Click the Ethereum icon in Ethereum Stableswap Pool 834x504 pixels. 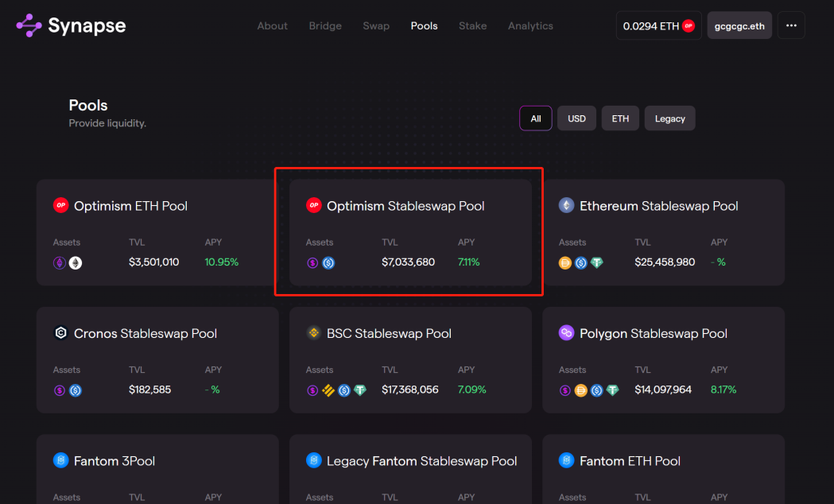(566, 205)
